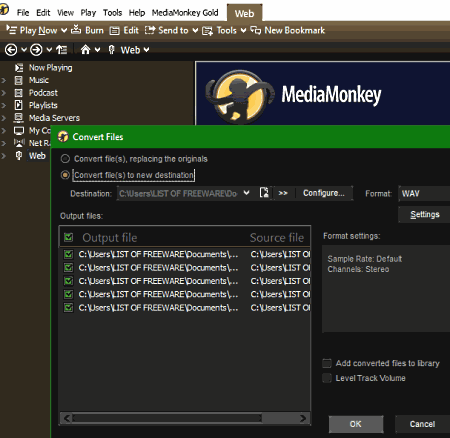Open the Play Now dropdown arrow
This screenshot has height=438, width=450.
[x=64, y=30]
